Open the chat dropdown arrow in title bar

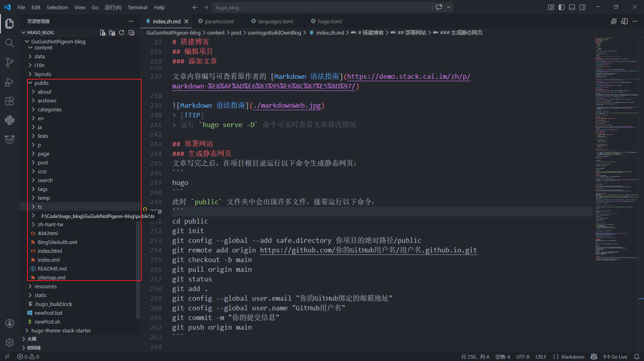[x=448, y=7]
